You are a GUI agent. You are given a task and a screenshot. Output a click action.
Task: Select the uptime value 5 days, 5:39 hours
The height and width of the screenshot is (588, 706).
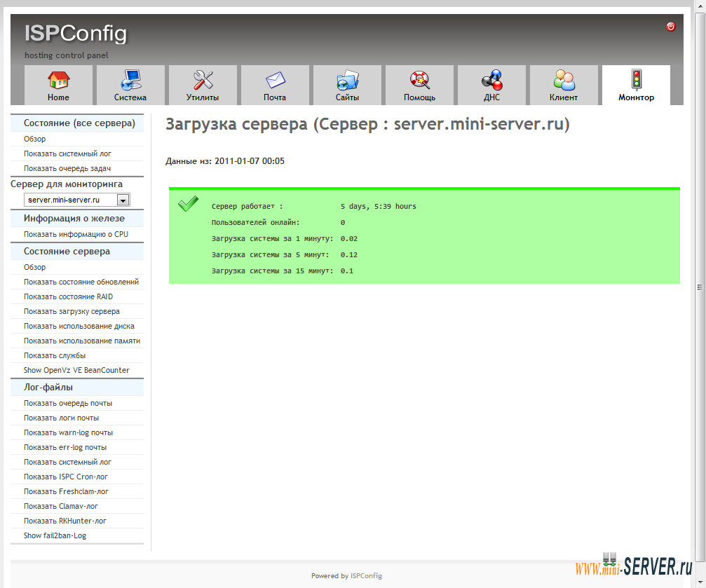(378, 206)
